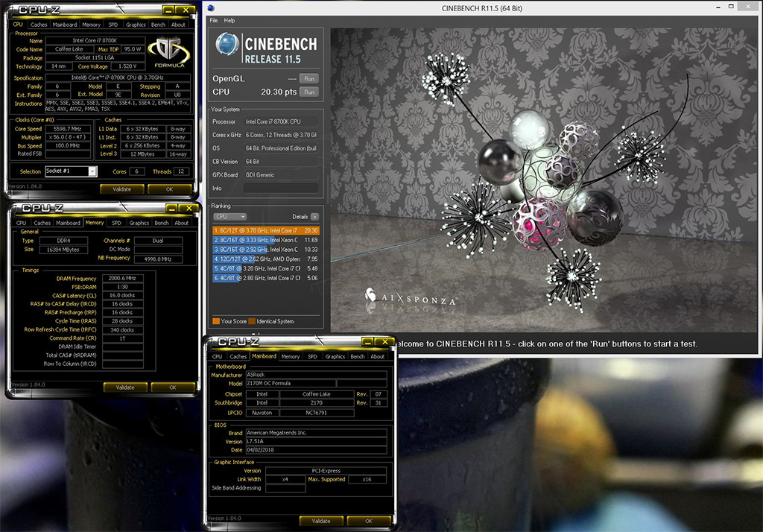The image size is (763, 532).
Task: Click the "Z170M OC Formula" model field
Action: (291, 384)
